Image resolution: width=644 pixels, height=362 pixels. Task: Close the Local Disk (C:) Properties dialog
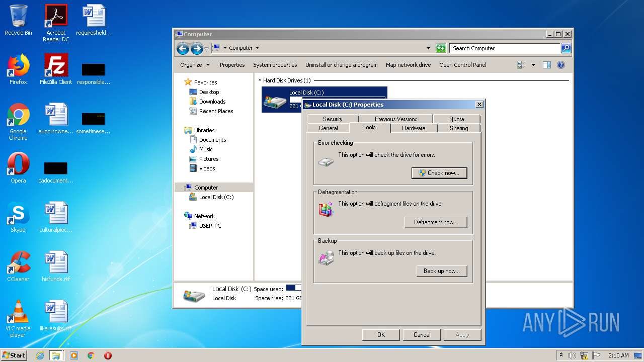click(x=479, y=105)
